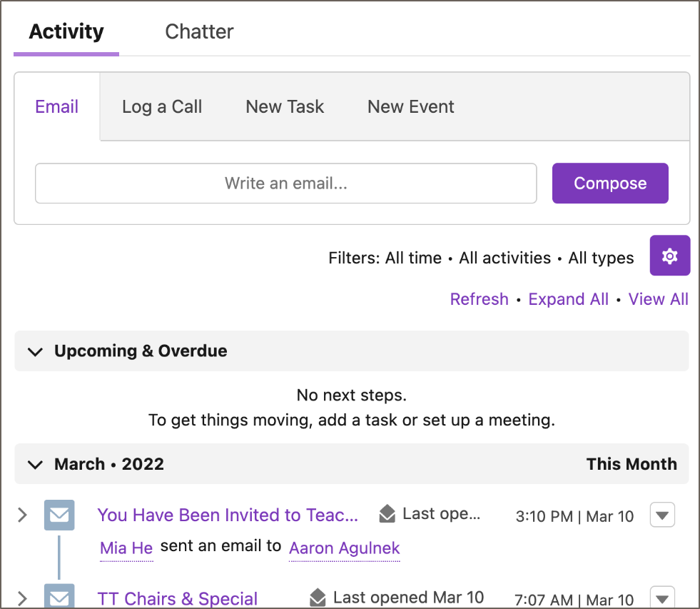This screenshot has width=700, height=609.
Task: Switch to the Activity tab
Action: click(x=66, y=31)
